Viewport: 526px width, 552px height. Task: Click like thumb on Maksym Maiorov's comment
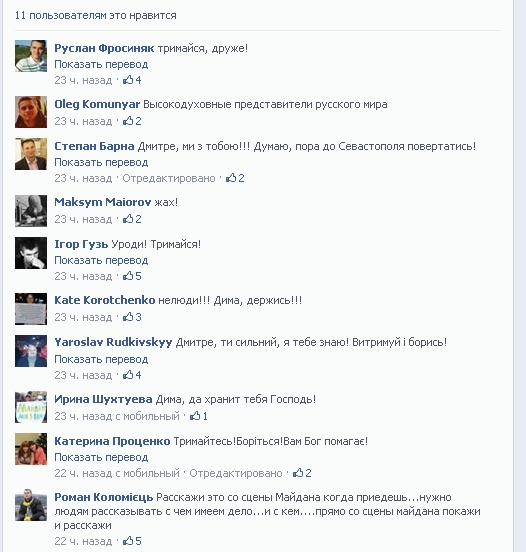(128, 219)
